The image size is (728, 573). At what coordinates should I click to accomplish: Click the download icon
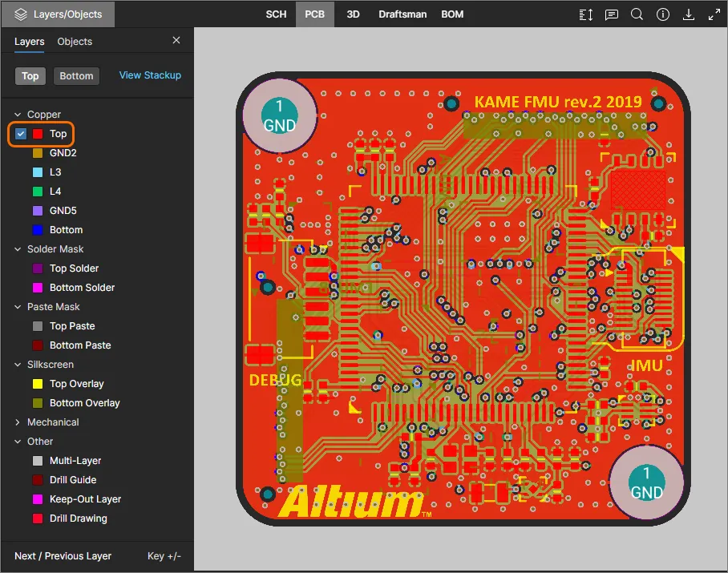pyautogui.click(x=689, y=14)
